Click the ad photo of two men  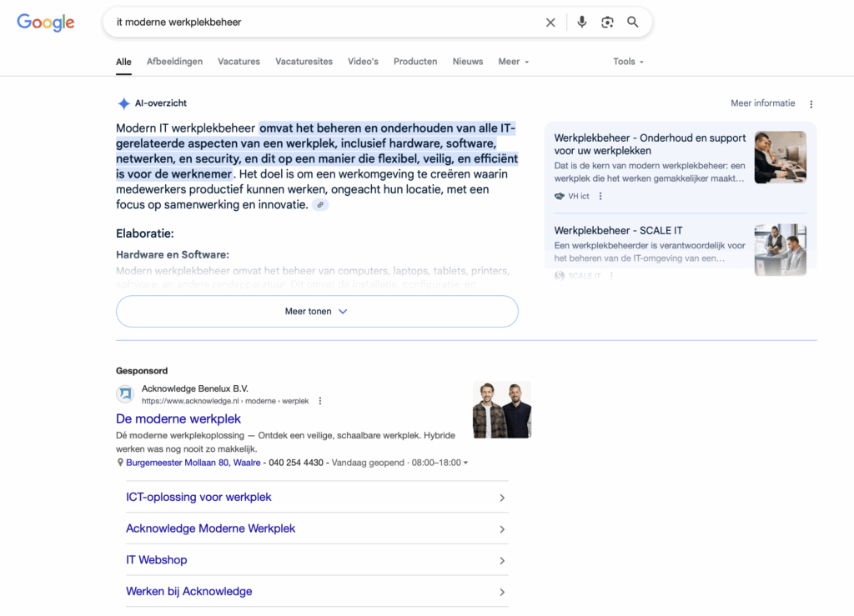pyautogui.click(x=501, y=410)
